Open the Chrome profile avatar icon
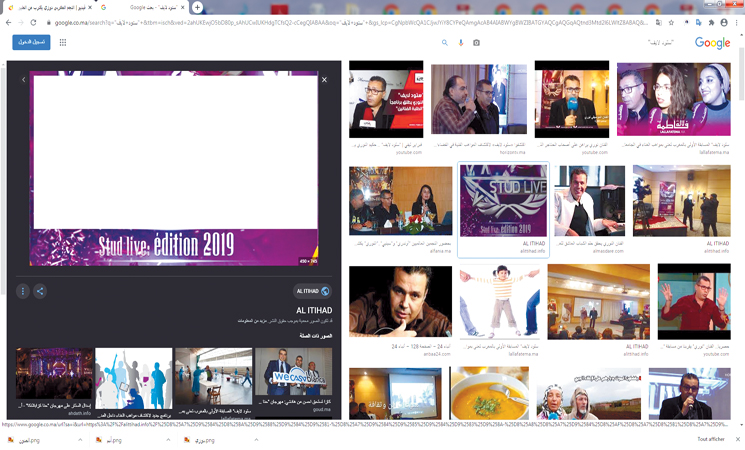Screen dimensions: 745x450 click(724, 22)
